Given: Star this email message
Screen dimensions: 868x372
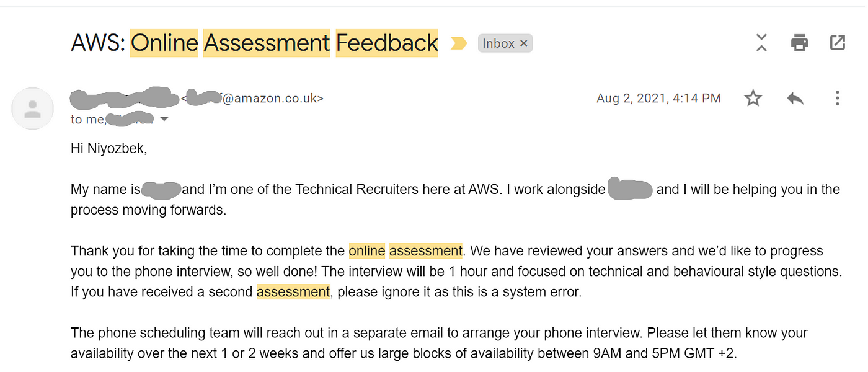Looking at the screenshot, I should point(753,98).
